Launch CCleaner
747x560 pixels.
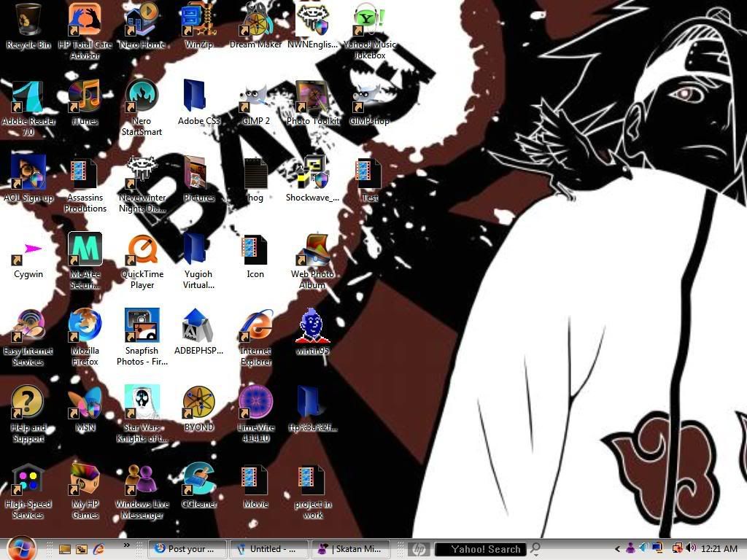(198, 478)
